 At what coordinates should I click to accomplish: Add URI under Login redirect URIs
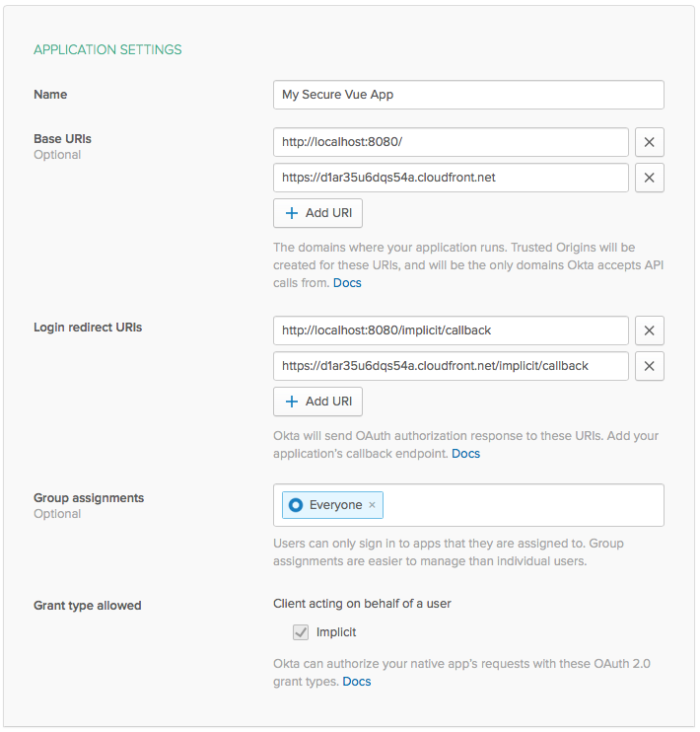pos(317,402)
